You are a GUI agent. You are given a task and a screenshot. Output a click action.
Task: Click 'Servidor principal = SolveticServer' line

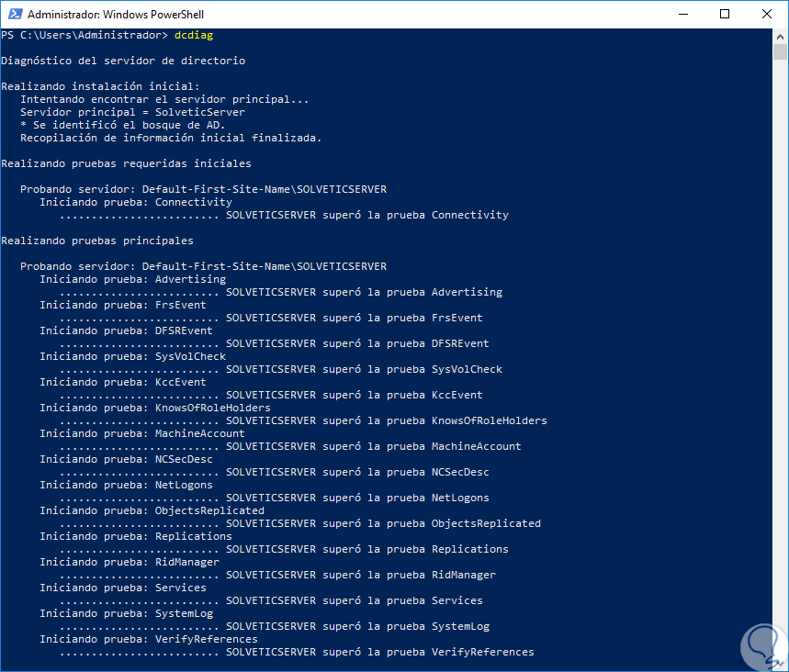[133, 112]
